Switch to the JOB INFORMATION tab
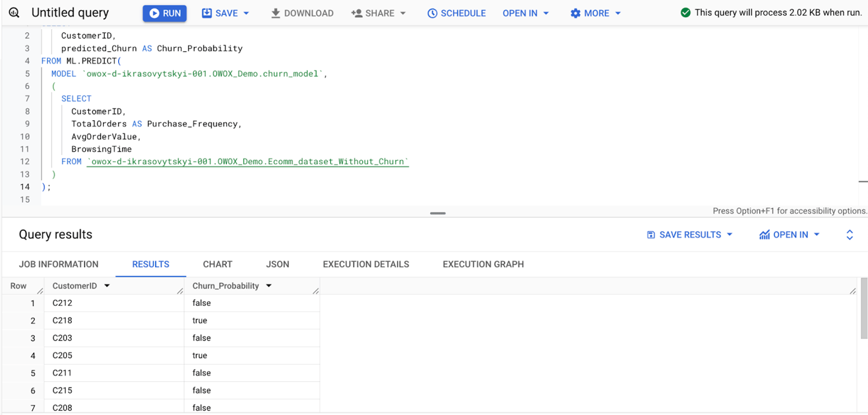868x415 pixels. point(58,264)
